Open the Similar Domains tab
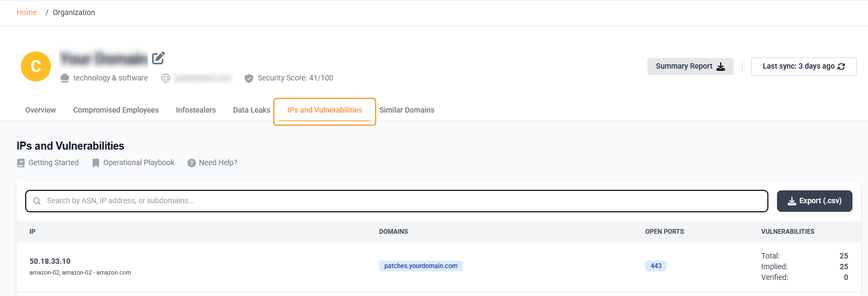This screenshot has height=296, width=868. (x=407, y=110)
